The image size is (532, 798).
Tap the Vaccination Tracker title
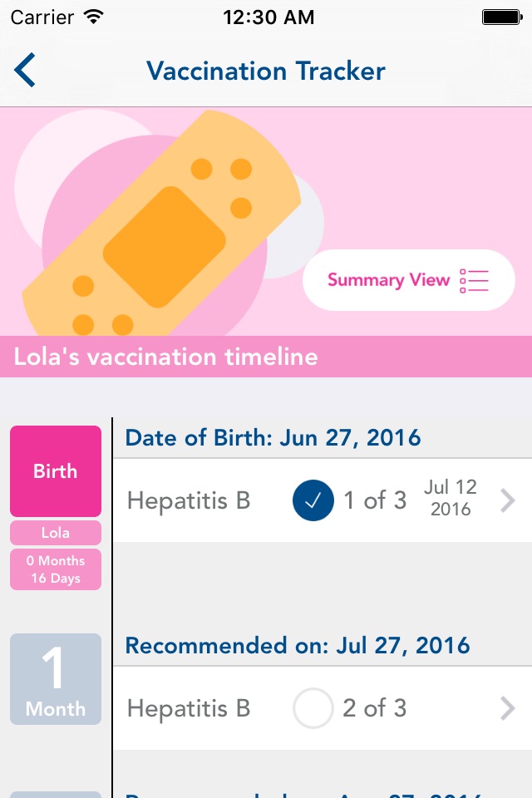(266, 71)
